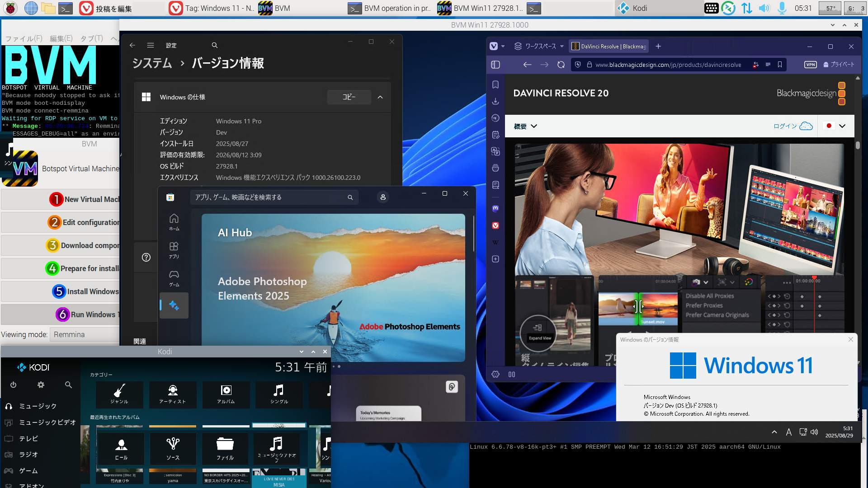This screenshot has width=868, height=488.
Task: Click the Kodi power icon
Action: 13,385
